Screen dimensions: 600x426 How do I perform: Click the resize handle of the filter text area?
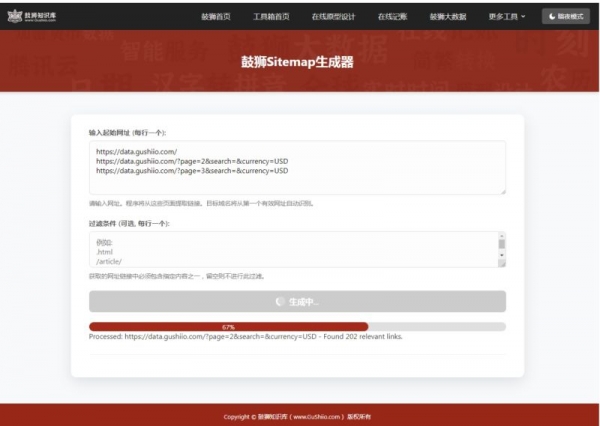tap(502, 263)
